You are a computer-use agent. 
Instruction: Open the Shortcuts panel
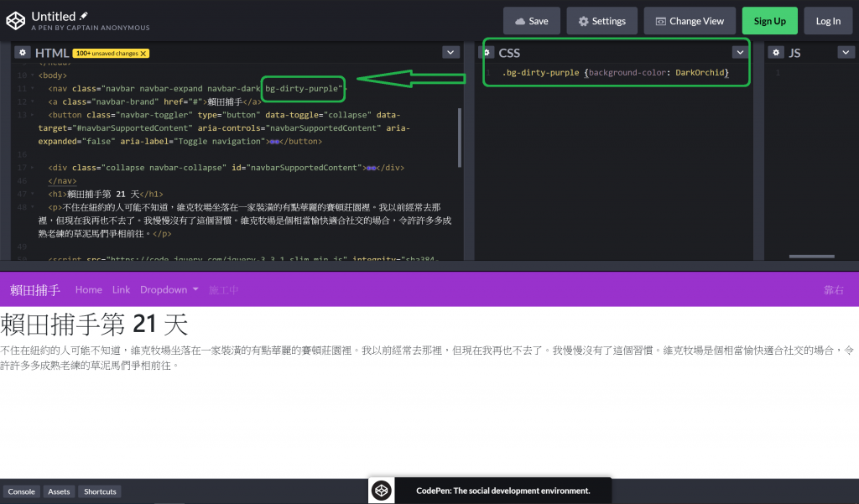100,491
